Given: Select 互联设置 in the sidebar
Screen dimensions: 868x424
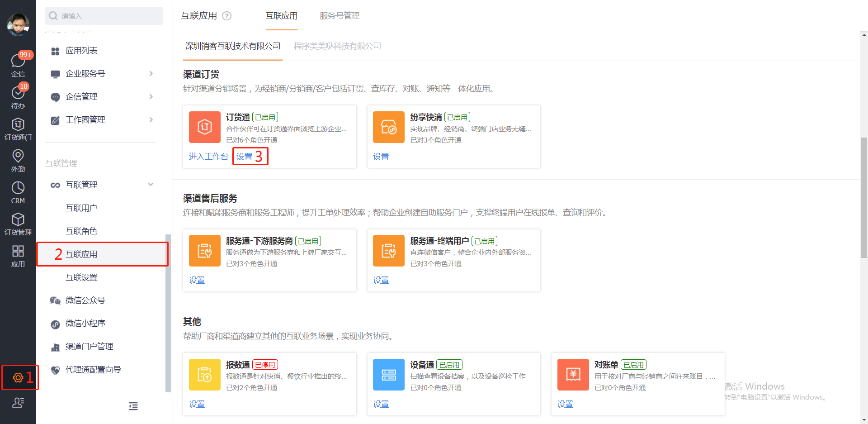Looking at the screenshot, I should pyautogui.click(x=81, y=277).
